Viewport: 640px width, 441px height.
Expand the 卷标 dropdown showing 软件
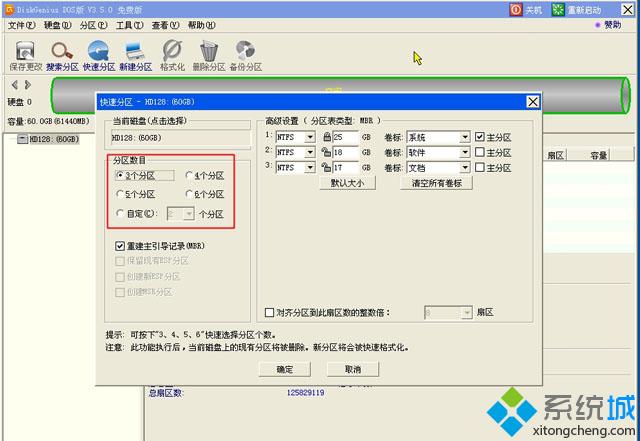pos(464,152)
